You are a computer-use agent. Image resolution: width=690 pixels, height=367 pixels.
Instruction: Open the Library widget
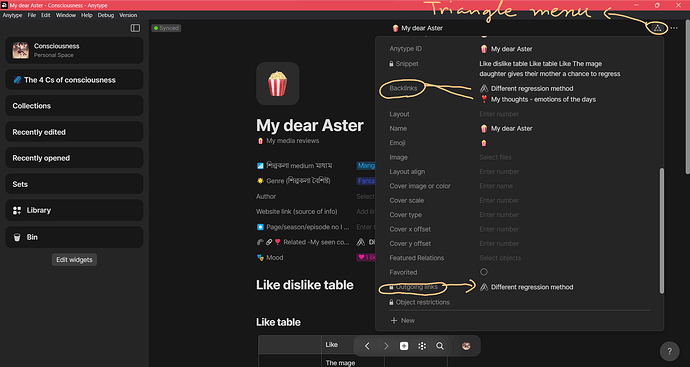(x=74, y=210)
